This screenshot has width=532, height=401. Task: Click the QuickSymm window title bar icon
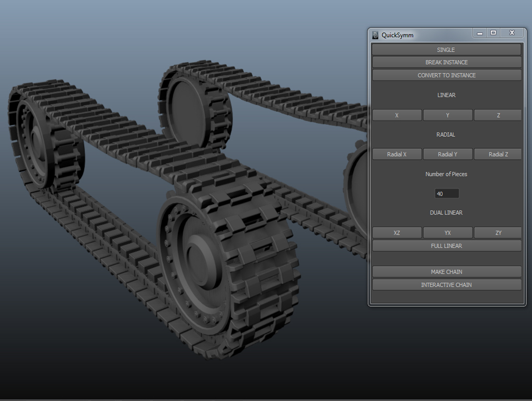point(375,34)
